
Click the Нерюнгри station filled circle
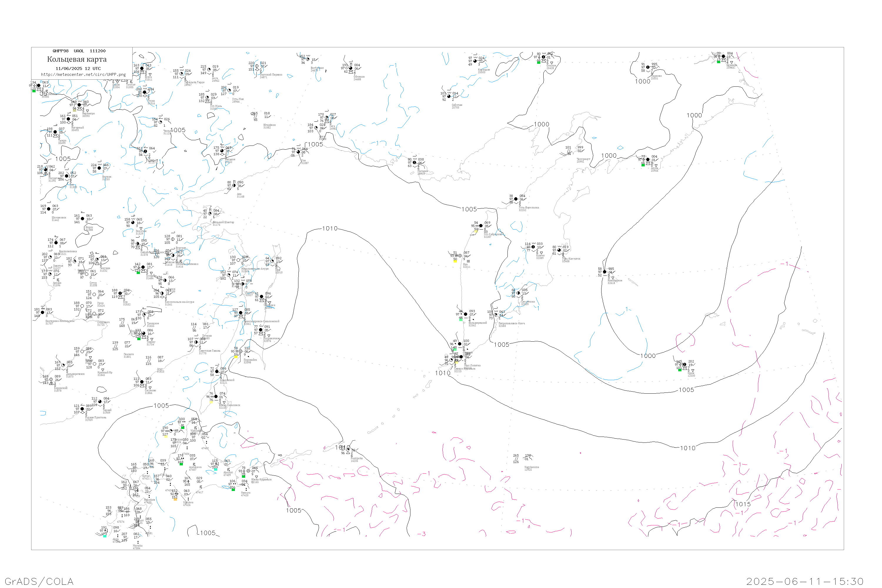pyautogui.click(x=79, y=105)
